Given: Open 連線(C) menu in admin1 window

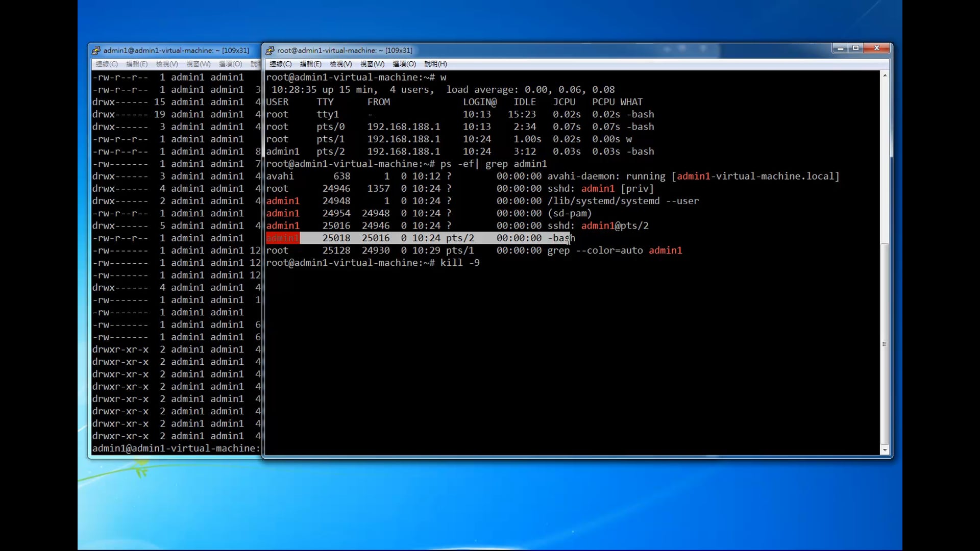Looking at the screenshot, I should (107, 64).
